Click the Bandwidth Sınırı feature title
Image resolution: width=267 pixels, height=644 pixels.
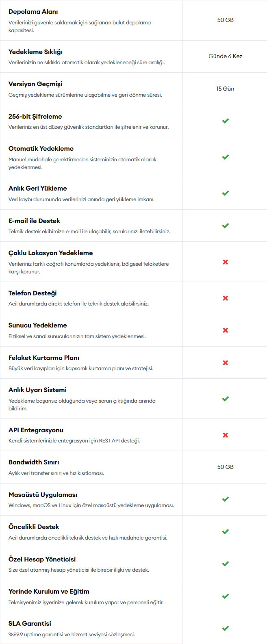point(34,462)
